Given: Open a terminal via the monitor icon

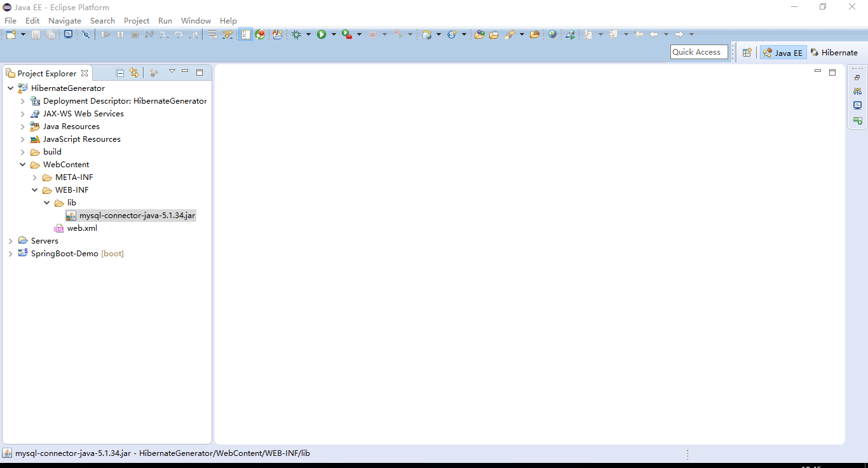Looking at the screenshot, I should point(68,34).
